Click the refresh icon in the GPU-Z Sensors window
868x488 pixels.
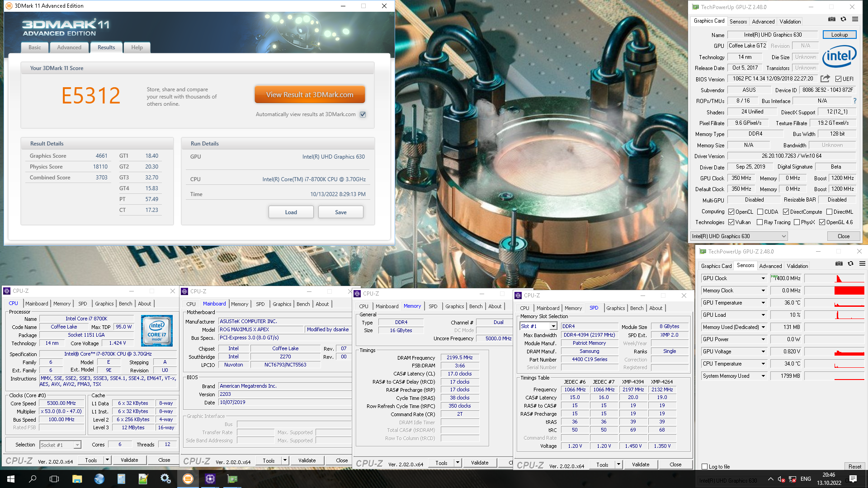(850, 264)
